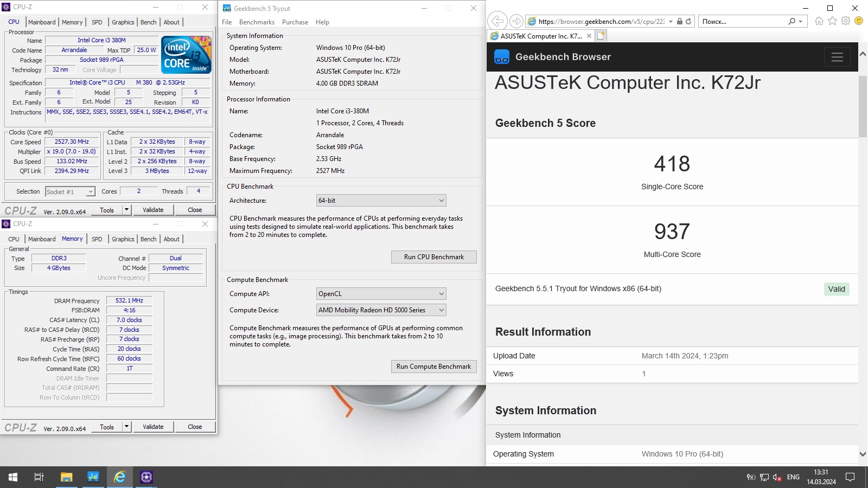The height and width of the screenshot is (488, 868).
Task: Click the search magnifier icon in browser
Action: pos(792,21)
